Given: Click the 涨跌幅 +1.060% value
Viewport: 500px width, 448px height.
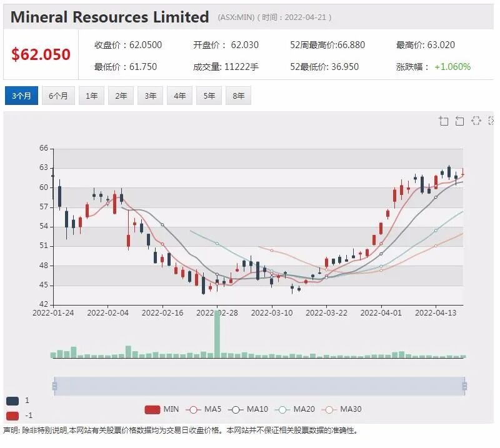Looking at the screenshot, I should tap(452, 67).
